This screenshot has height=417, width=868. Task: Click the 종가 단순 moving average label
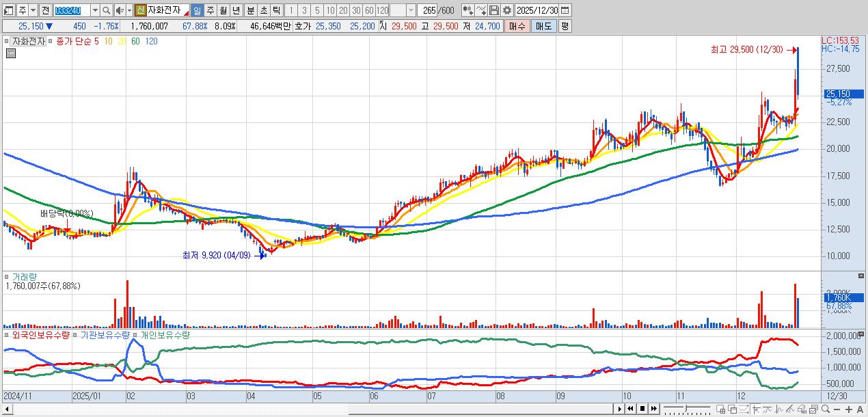click(x=73, y=41)
